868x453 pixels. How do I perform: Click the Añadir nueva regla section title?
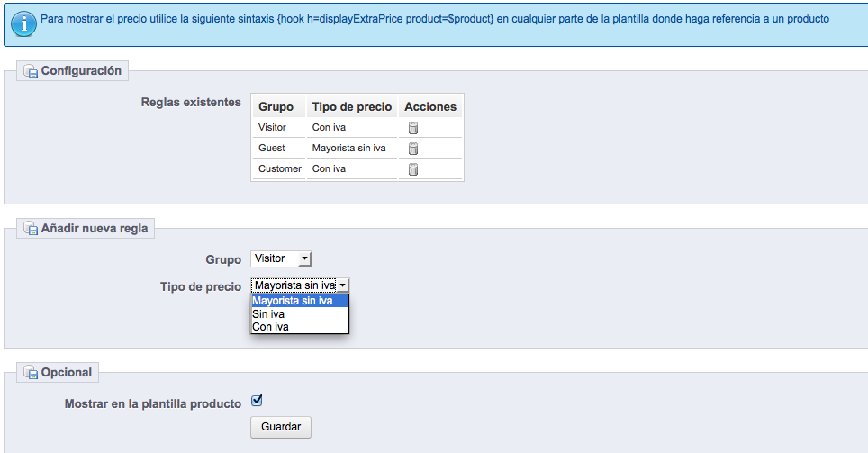95,228
